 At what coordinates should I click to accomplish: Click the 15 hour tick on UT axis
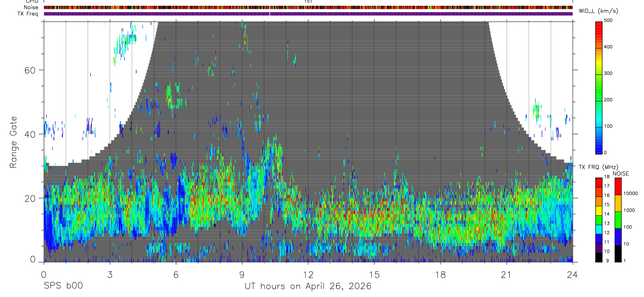(x=374, y=274)
